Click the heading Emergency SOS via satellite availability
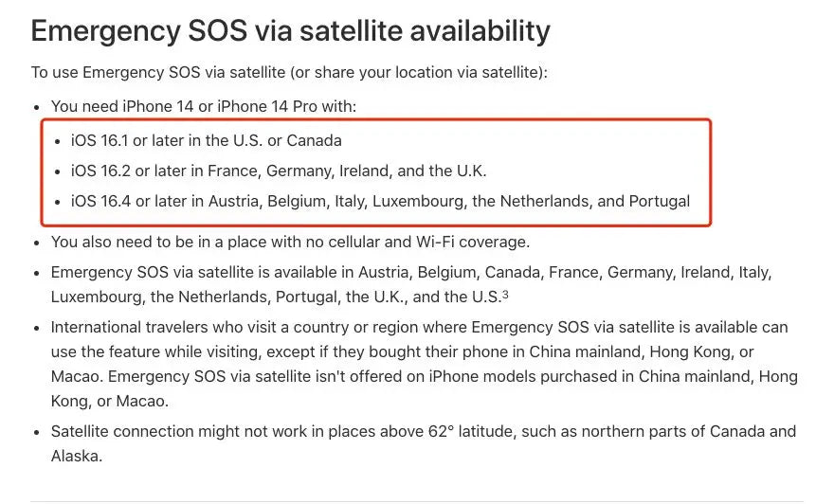The height and width of the screenshot is (504, 834). click(x=290, y=31)
